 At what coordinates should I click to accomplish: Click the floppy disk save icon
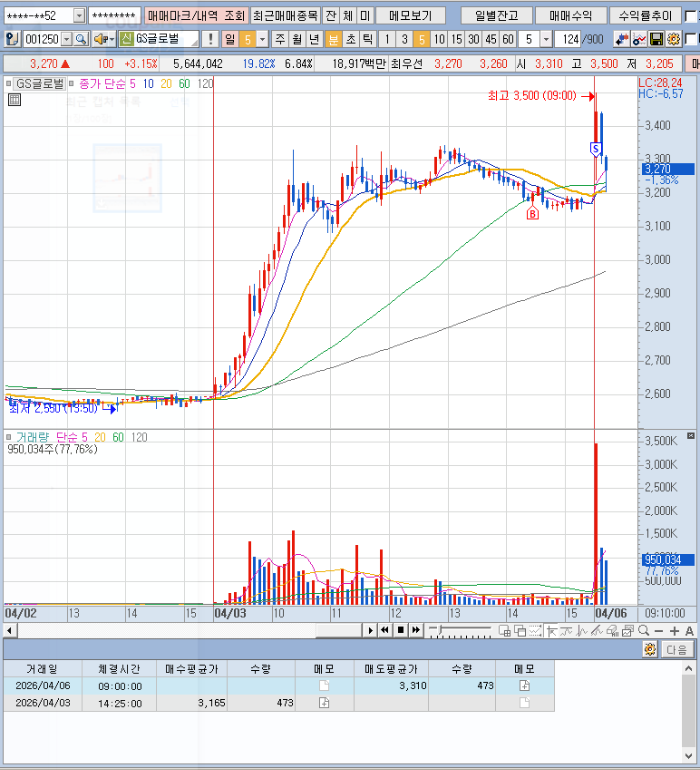click(656, 39)
